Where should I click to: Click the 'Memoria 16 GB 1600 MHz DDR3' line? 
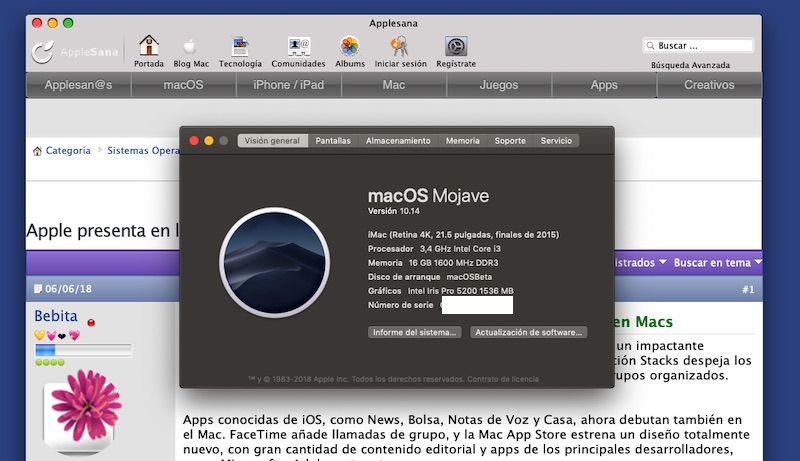pos(433,263)
